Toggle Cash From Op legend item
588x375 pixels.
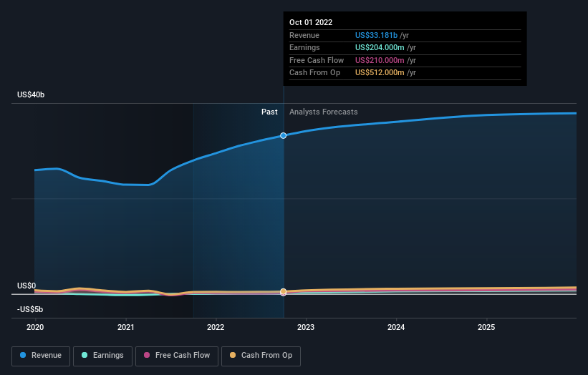pyautogui.click(x=261, y=355)
